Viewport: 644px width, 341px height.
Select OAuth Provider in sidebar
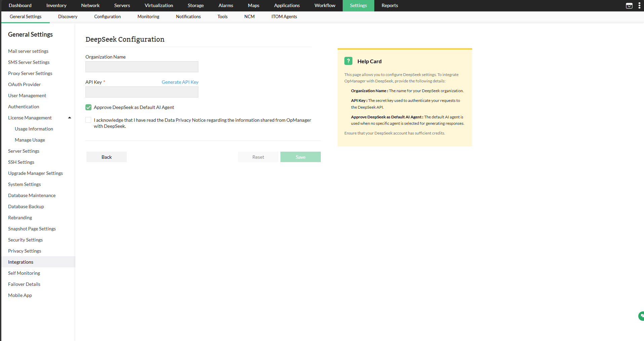click(24, 84)
